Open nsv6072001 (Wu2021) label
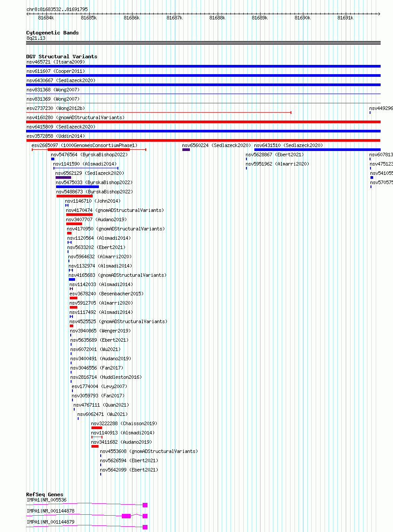393x532 pixels. tap(95, 349)
